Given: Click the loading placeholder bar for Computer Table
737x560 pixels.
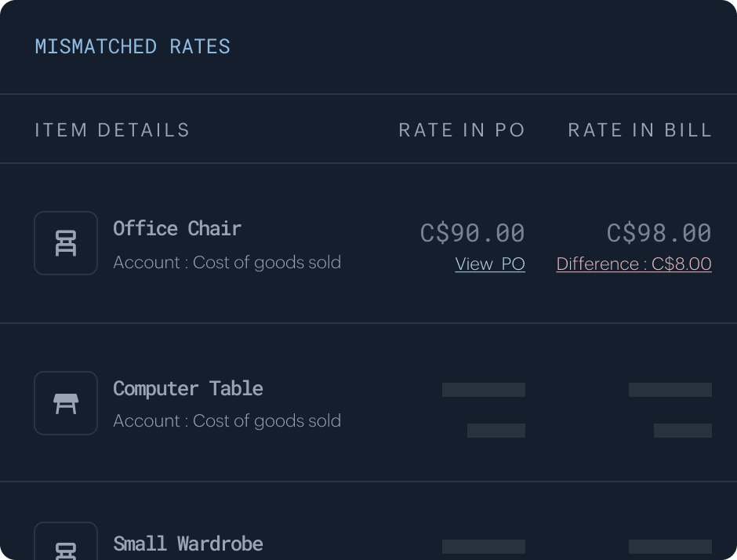Looking at the screenshot, I should point(483,390).
